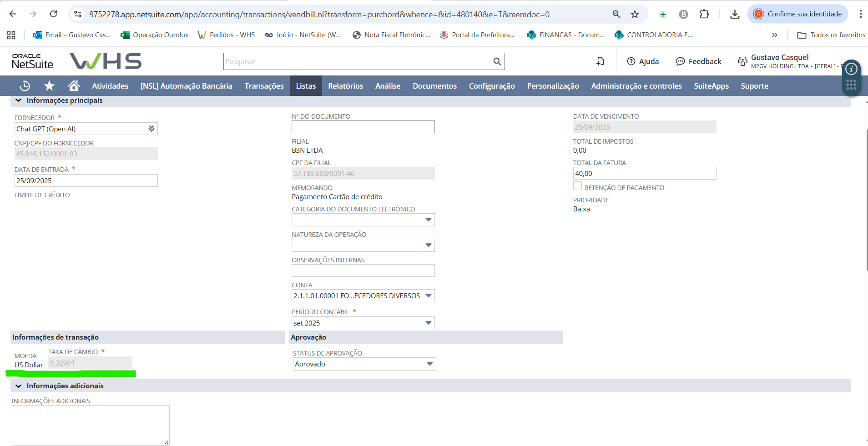Click the Nº do Documento input field
The width and height of the screenshot is (868, 446).
coord(363,127)
